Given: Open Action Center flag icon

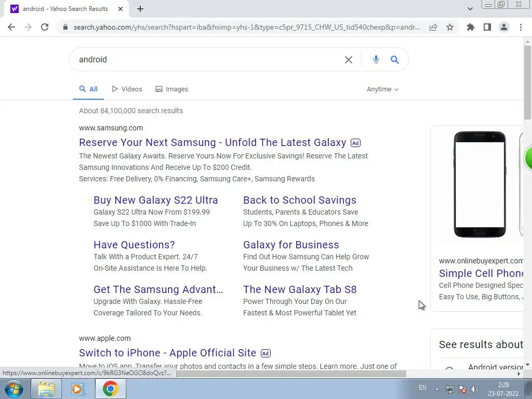Looking at the screenshot, I should pyautogui.click(x=462, y=389).
